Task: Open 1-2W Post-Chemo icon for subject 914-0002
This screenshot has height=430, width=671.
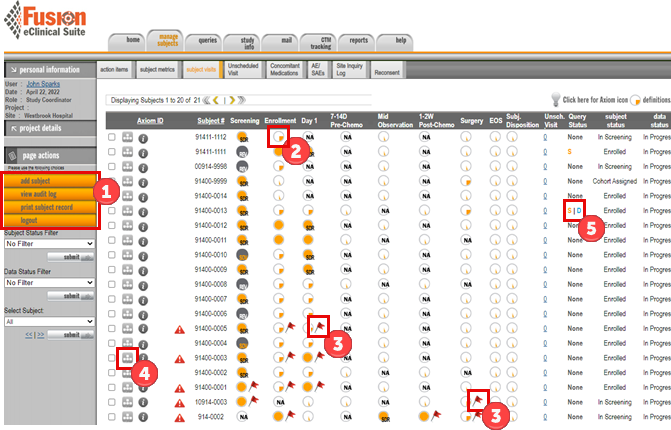Action: [x=424, y=416]
